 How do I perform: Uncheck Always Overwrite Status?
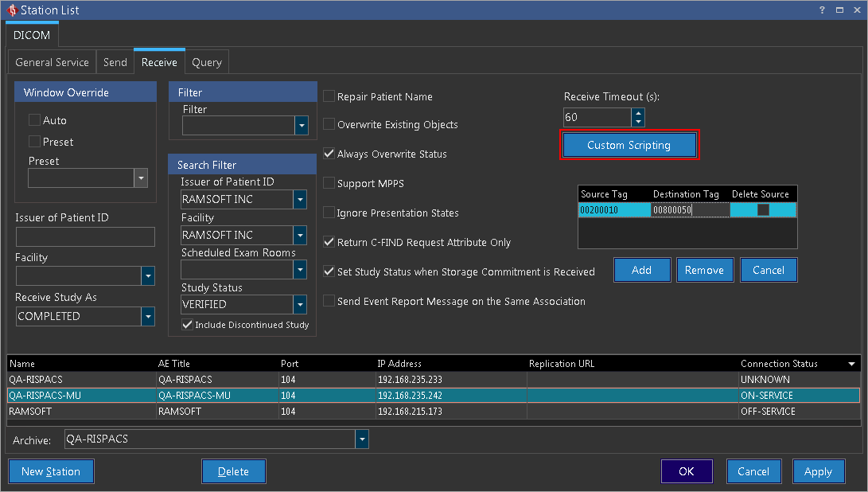[329, 154]
